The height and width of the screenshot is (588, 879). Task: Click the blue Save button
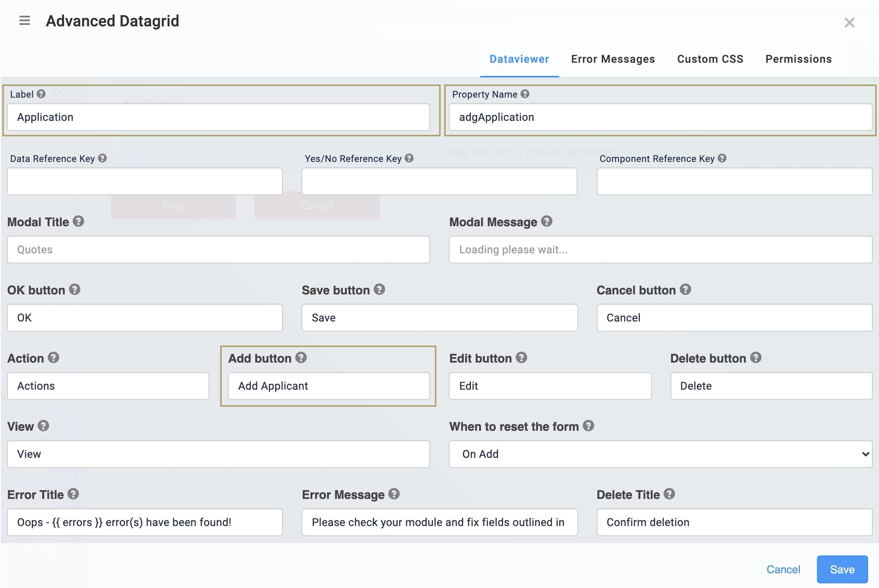point(842,569)
